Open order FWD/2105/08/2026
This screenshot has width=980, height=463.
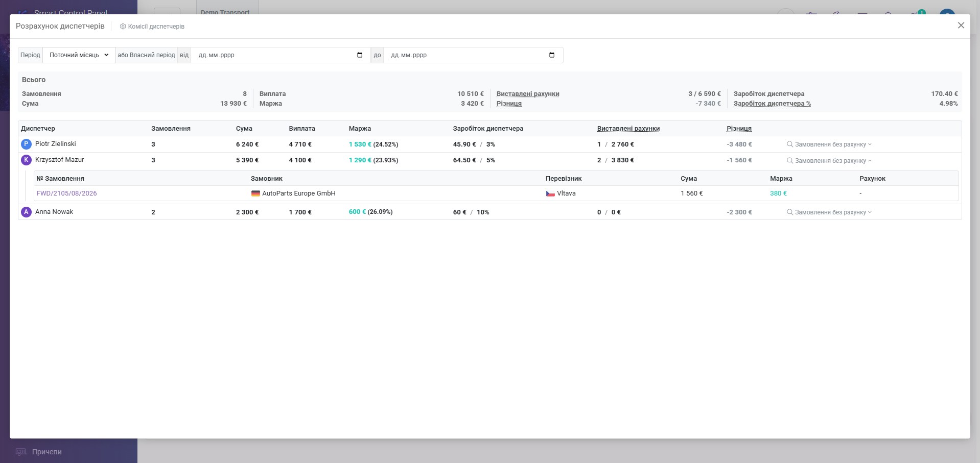pos(66,193)
